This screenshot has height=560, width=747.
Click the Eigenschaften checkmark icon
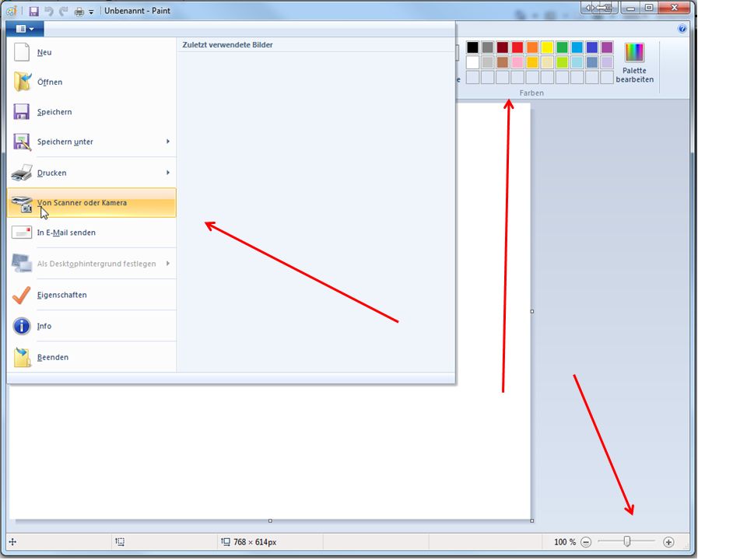pos(22,296)
